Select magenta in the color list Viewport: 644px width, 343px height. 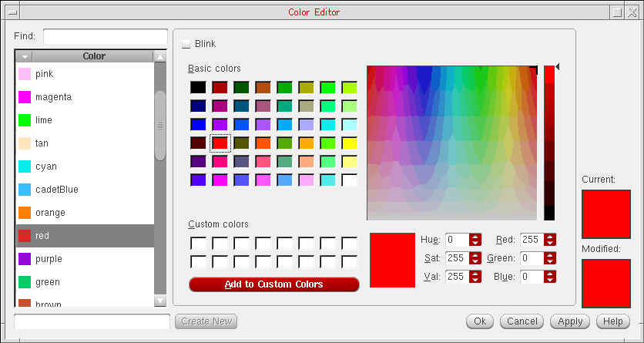(53, 97)
